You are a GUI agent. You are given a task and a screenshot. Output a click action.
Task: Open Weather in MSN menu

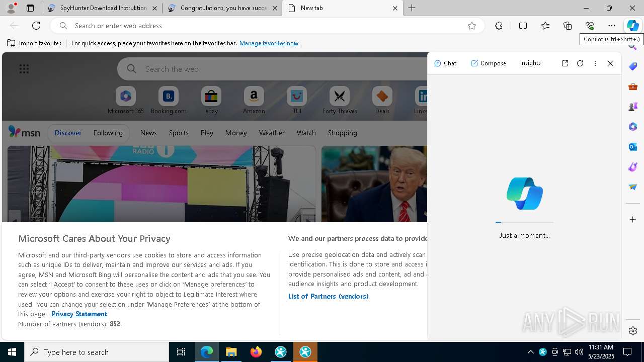(272, 133)
